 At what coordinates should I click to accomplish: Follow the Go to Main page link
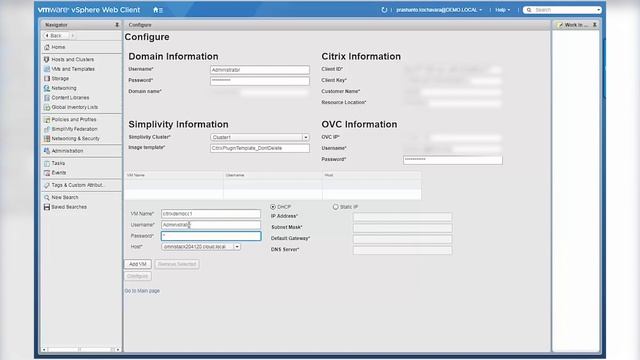click(142, 291)
